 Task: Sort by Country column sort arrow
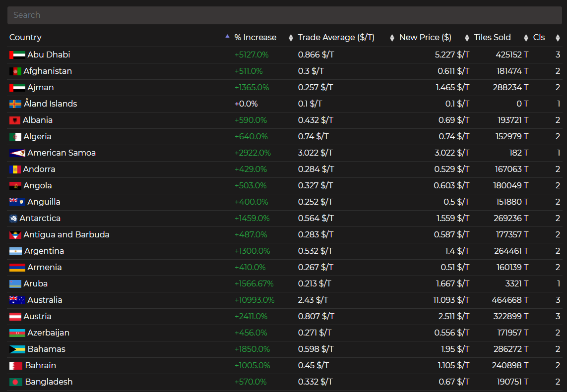click(227, 36)
